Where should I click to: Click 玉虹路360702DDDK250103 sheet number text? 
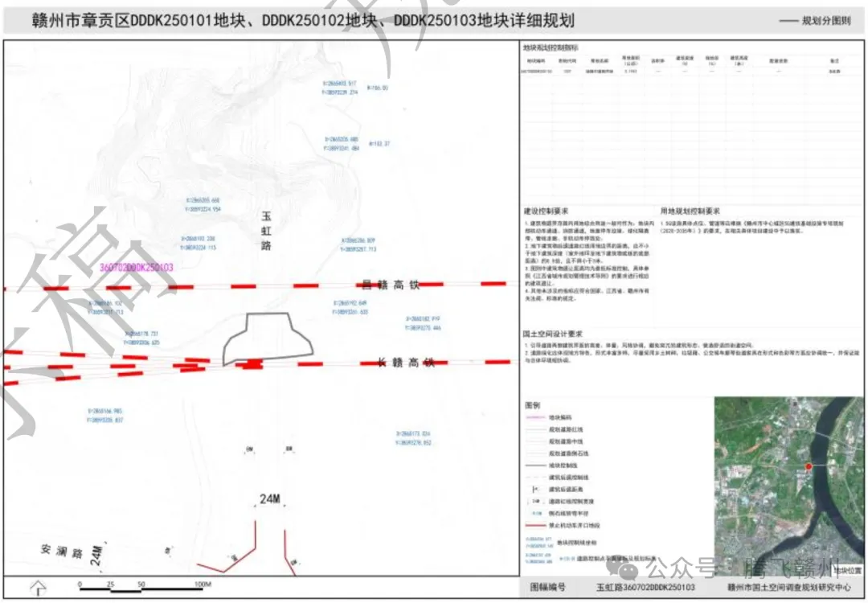645,587
